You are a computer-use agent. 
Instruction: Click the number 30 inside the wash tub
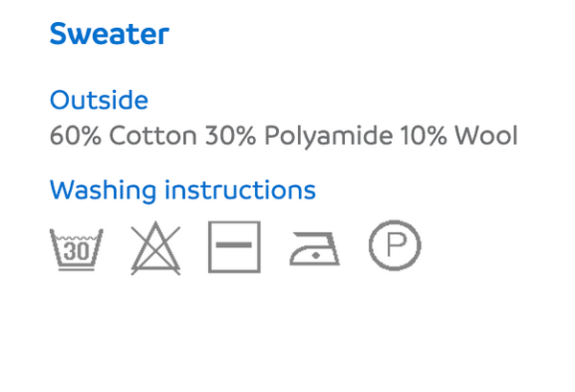click(77, 251)
